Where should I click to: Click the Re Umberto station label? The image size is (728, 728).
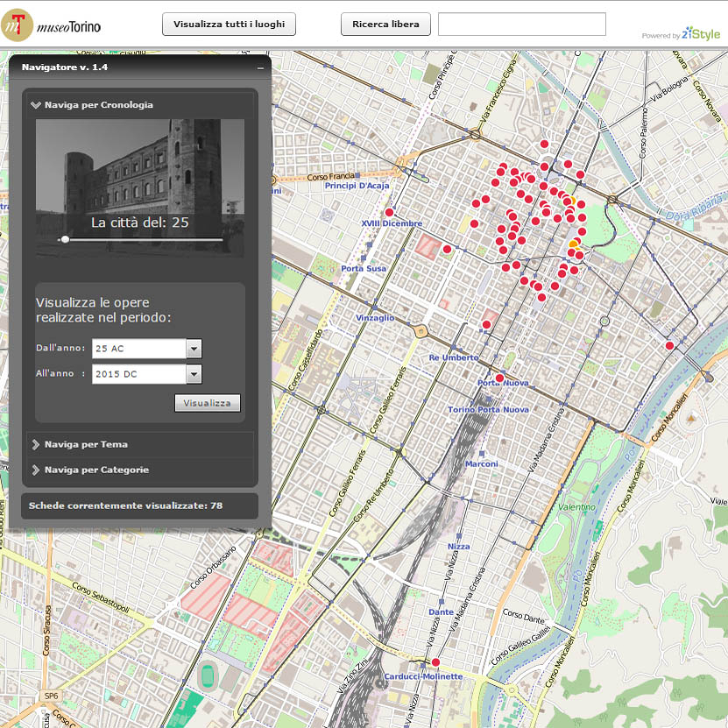click(x=454, y=357)
